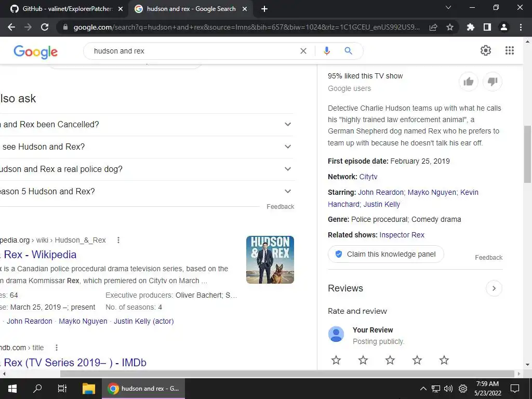The height and width of the screenshot is (399, 532).
Task: Open the notification center icon
Action: (515, 389)
